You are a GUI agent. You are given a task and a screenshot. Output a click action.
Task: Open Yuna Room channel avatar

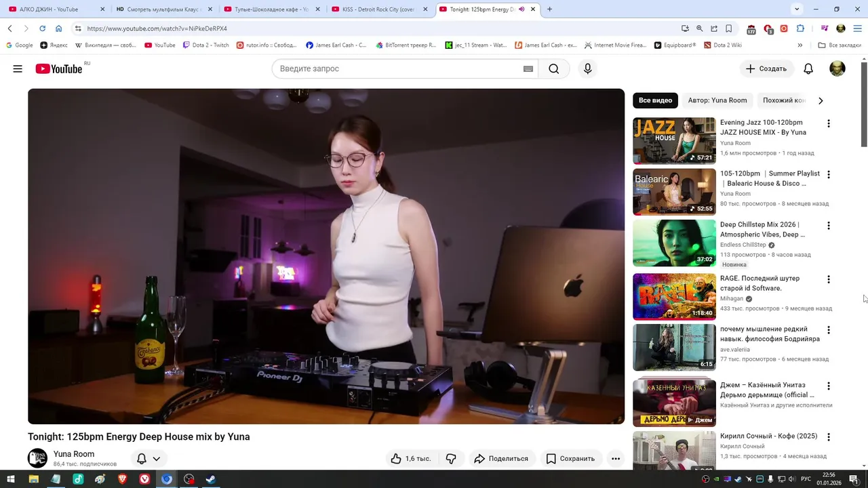37,458
